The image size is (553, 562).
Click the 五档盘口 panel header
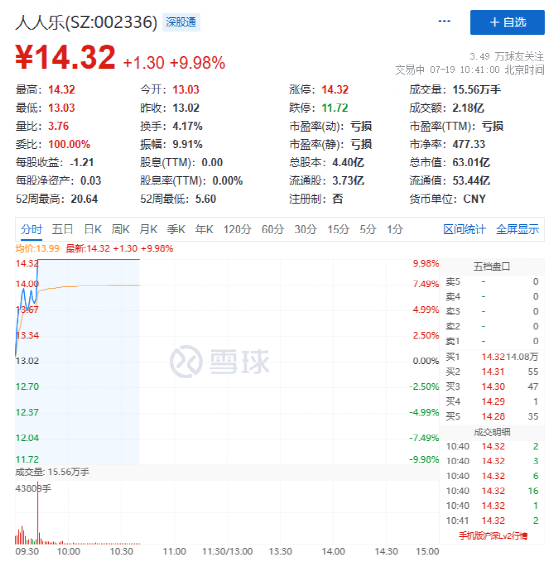(x=492, y=266)
